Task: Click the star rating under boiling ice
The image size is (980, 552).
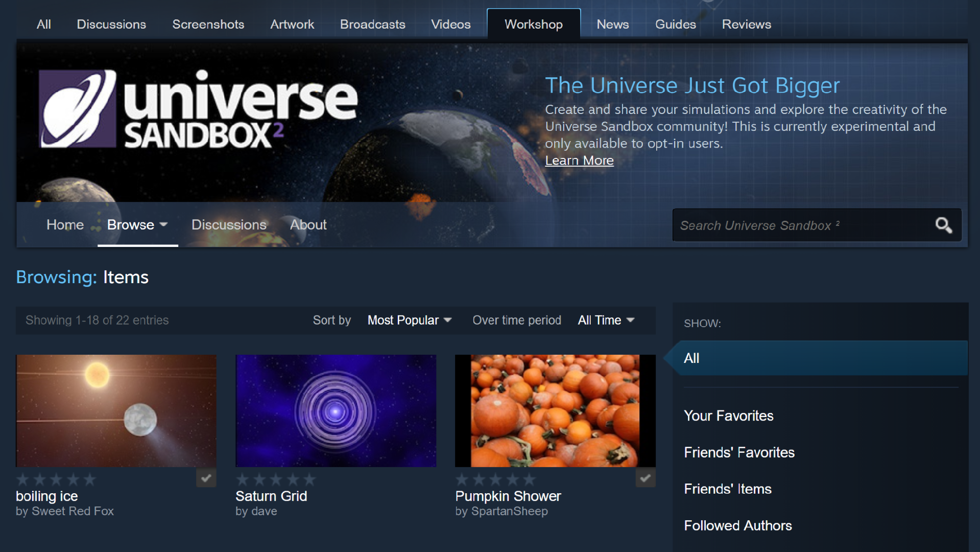Action: pyautogui.click(x=56, y=479)
